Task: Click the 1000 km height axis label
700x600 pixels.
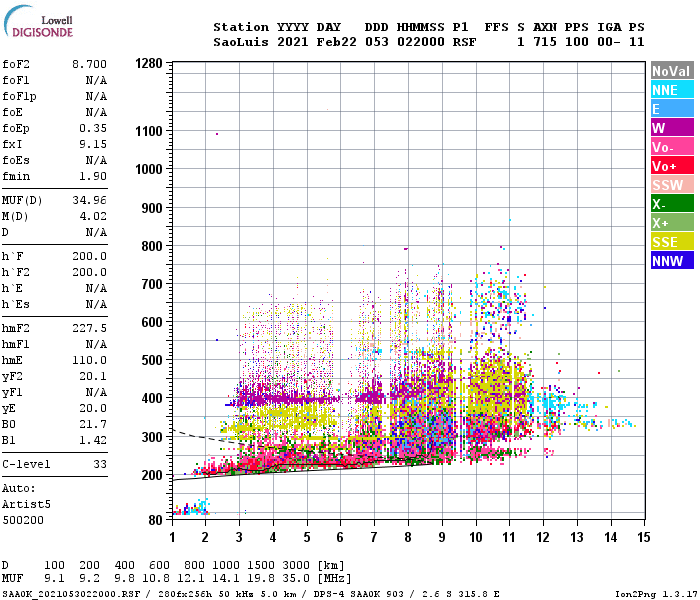Action: pos(149,169)
